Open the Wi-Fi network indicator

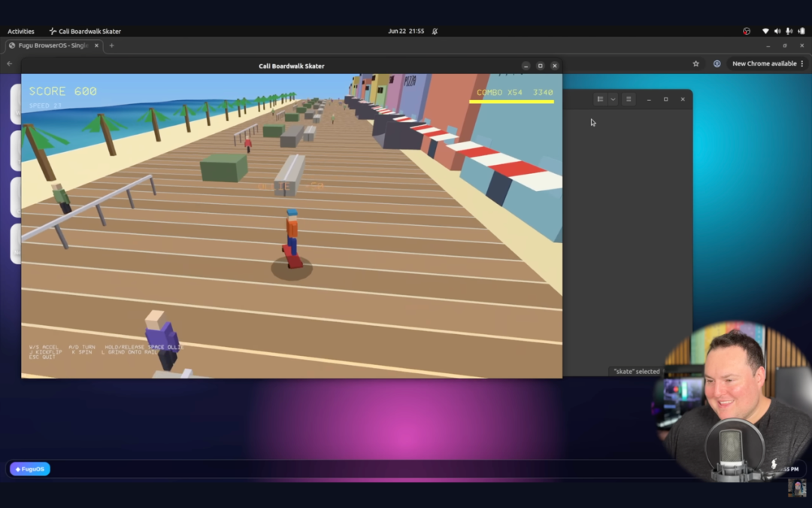click(x=765, y=31)
